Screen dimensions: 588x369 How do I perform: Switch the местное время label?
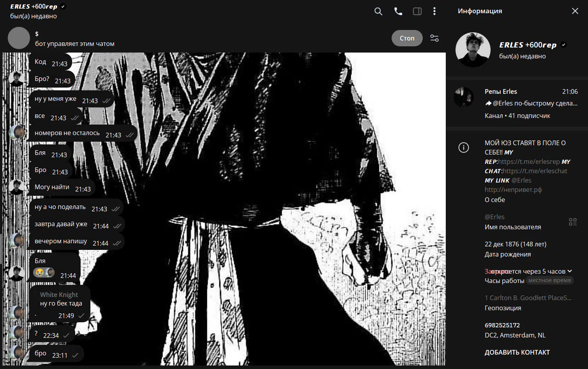549,280
